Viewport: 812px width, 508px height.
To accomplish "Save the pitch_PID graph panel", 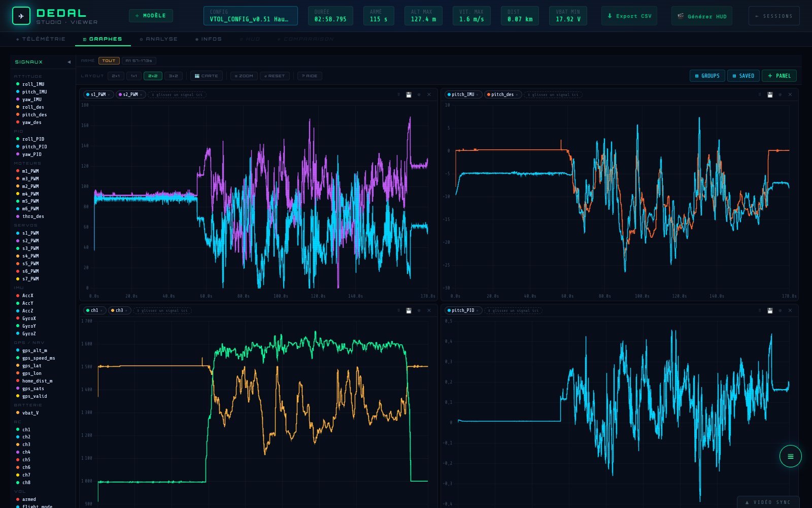I will (770, 310).
